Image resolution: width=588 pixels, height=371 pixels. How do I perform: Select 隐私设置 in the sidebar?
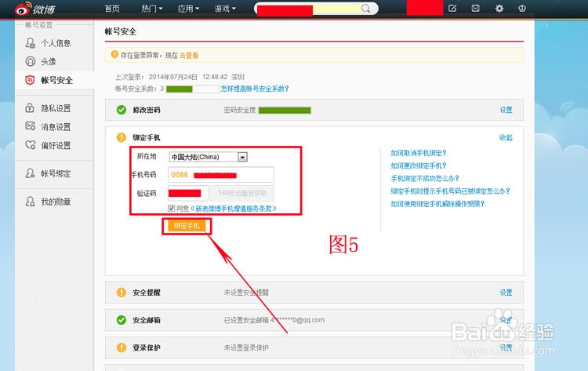[56, 108]
